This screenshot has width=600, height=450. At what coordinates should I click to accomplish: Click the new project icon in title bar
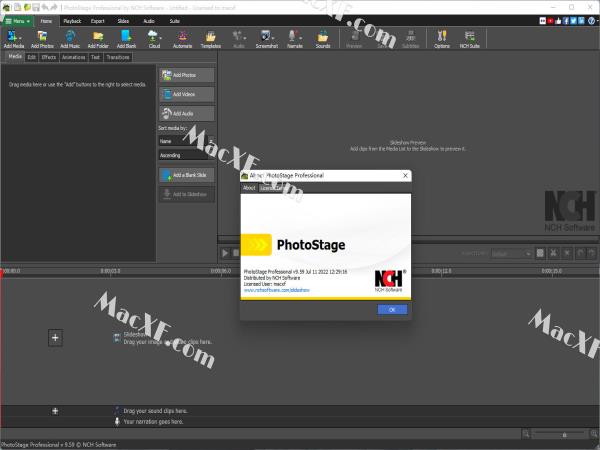[18, 7]
